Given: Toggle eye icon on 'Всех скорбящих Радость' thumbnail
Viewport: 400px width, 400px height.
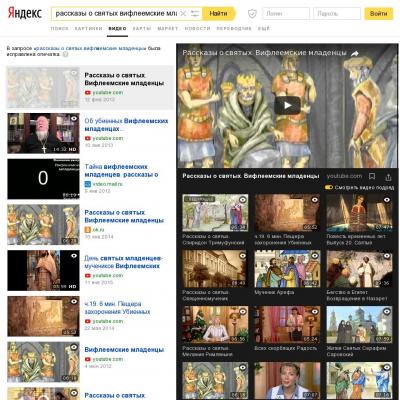Looking at the screenshot, I should (315, 312).
